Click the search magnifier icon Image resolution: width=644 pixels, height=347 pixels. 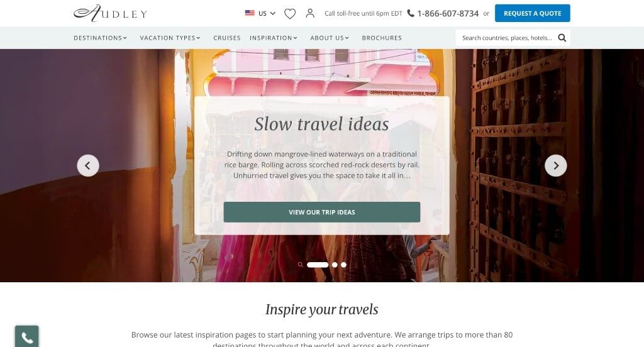562,38
